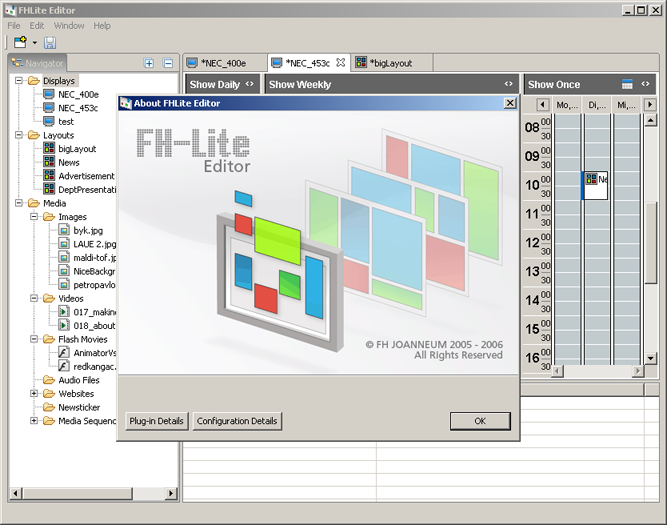Click the 017_makin video file icon

(x=64, y=312)
